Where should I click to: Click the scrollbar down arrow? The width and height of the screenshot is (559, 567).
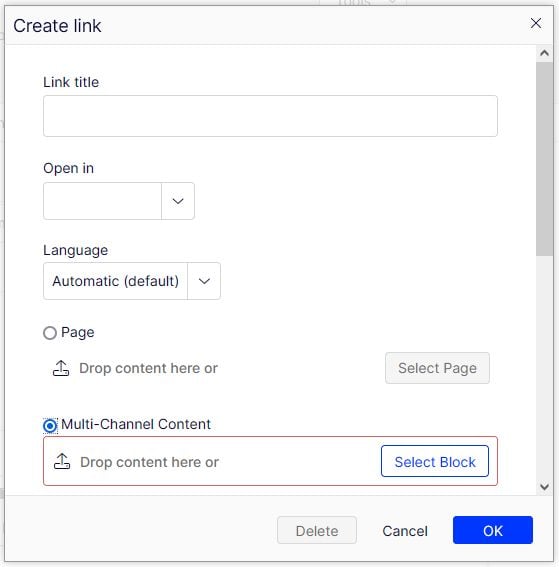click(x=544, y=487)
